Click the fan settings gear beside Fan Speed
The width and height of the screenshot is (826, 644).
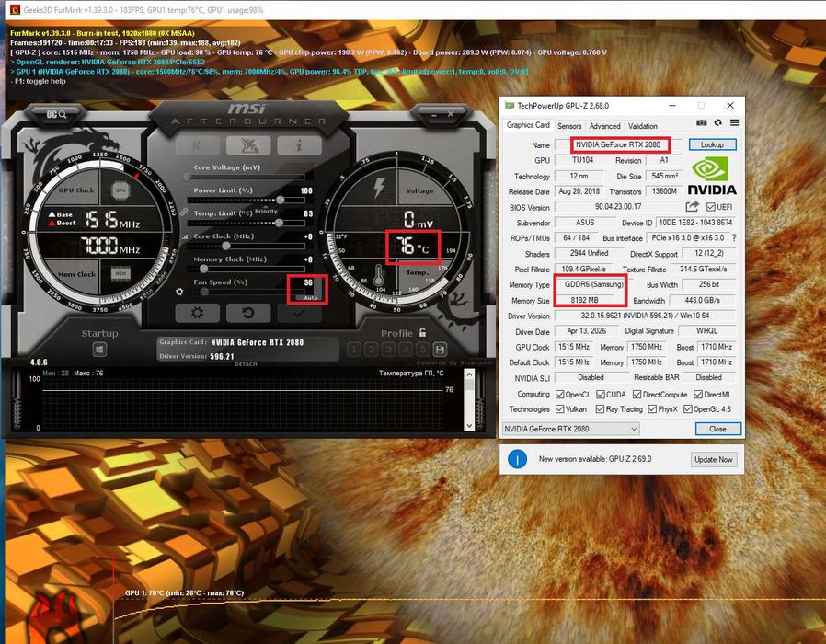(179, 292)
